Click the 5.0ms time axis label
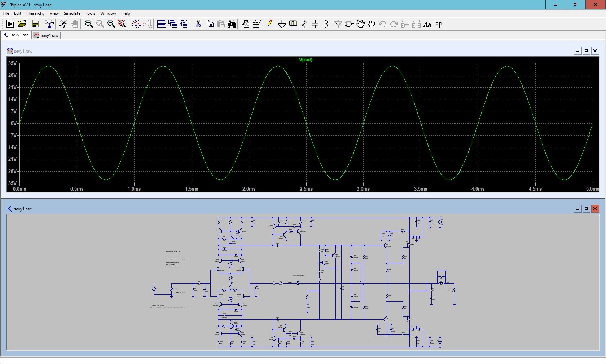This screenshot has height=364, width=606. (x=592, y=189)
